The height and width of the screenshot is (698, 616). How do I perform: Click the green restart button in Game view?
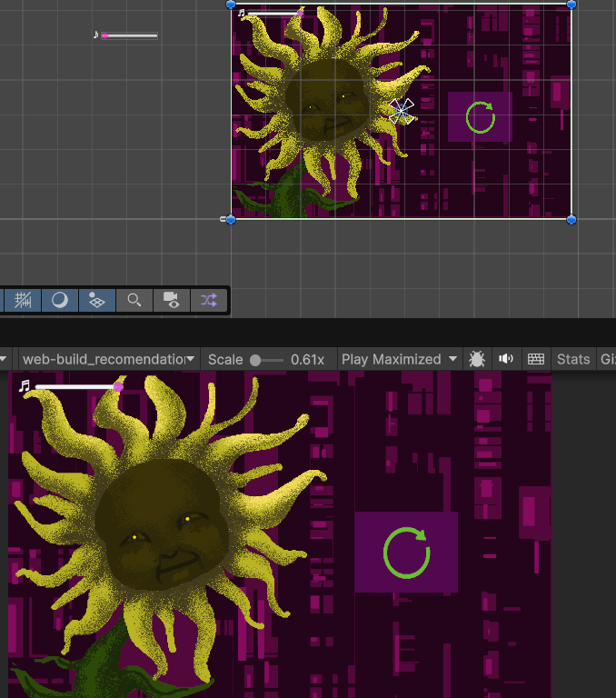(406, 553)
